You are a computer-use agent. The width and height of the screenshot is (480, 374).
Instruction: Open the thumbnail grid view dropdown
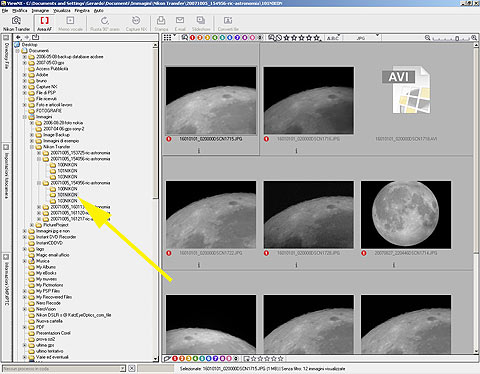(169, 38)
